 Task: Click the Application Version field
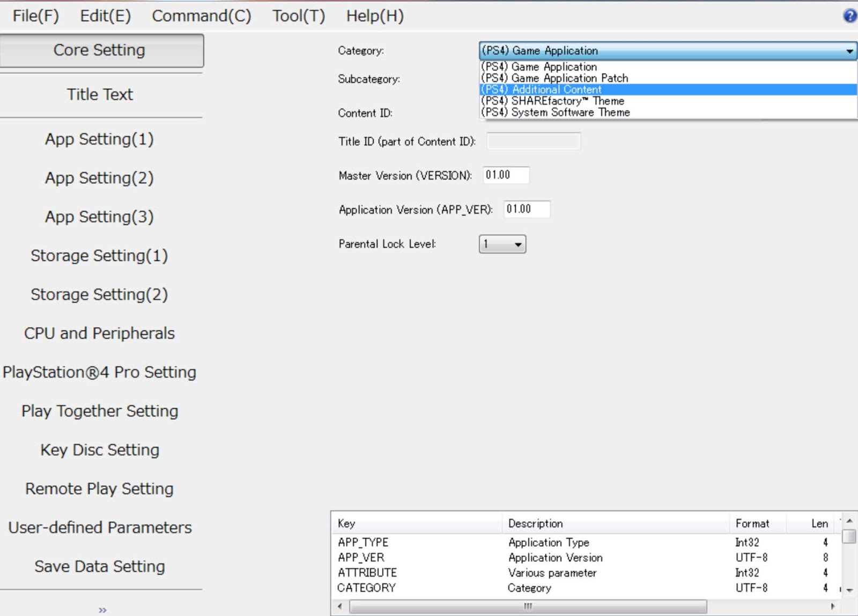527,209
